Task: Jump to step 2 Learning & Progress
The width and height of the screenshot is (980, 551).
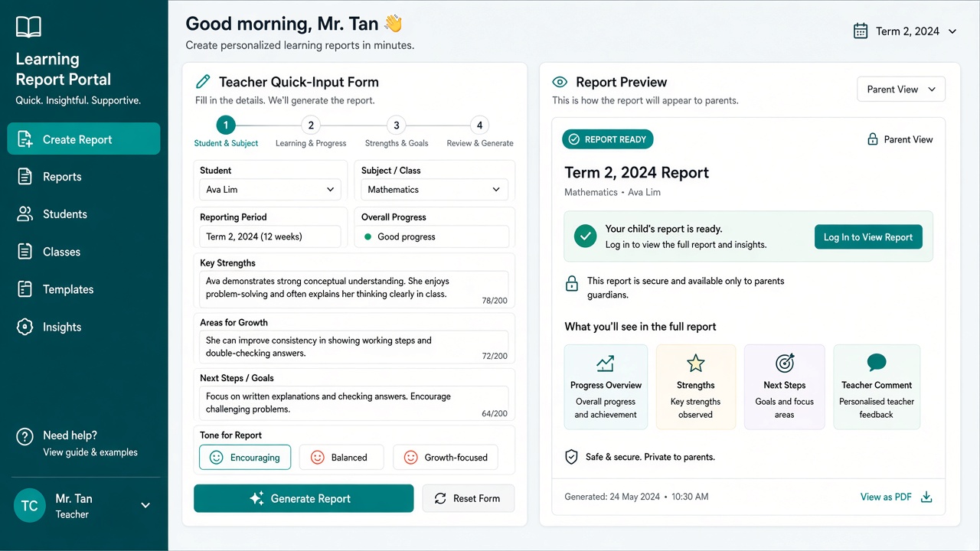Action: 311,132
